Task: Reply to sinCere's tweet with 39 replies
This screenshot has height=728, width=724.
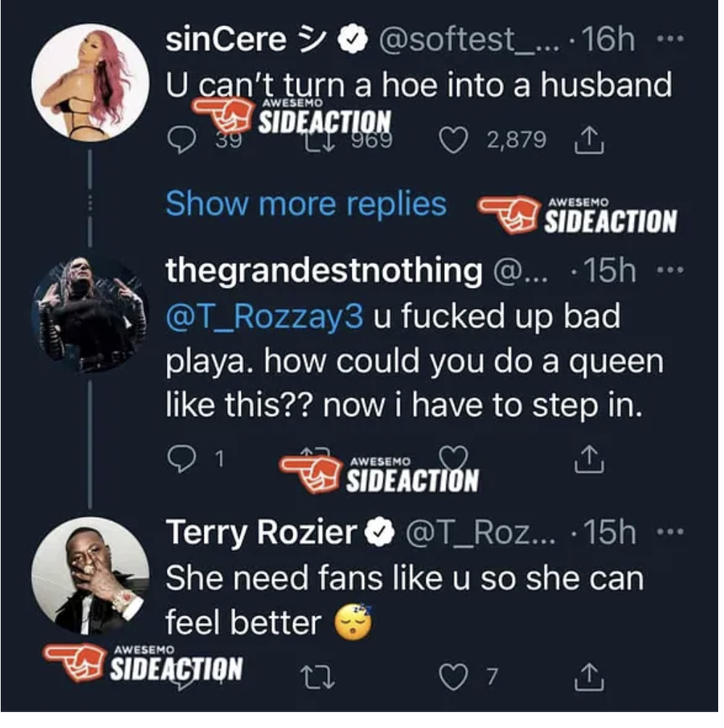Action: coord(178,139)
